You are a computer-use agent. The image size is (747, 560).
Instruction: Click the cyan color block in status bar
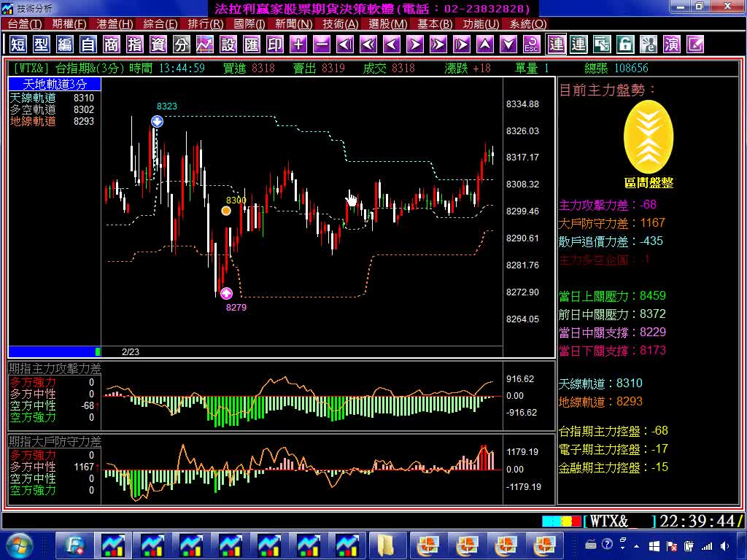[x=552, y=521]
